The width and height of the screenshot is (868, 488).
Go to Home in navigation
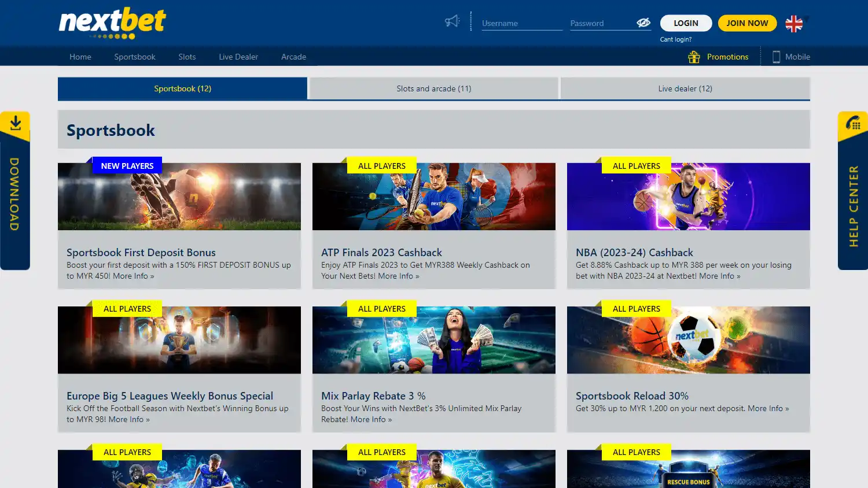tap(80, 57)
